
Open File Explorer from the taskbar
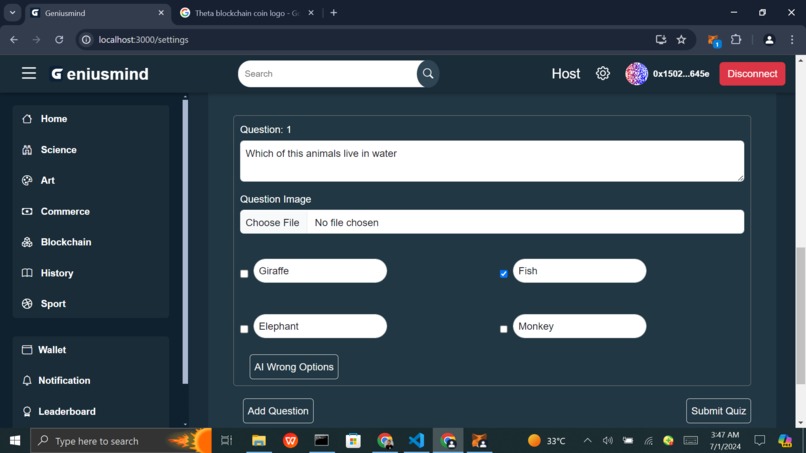(259, 441)
